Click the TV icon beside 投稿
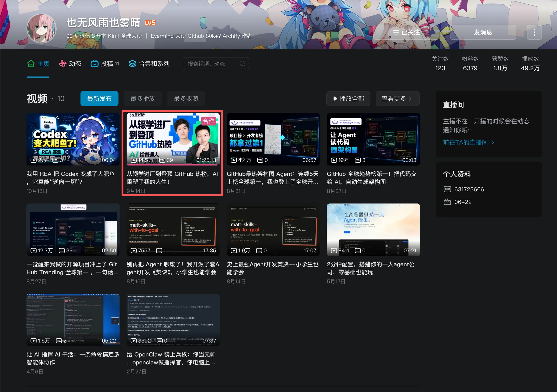The image size is (557, 392). pyautogui.click(x=94, y=64)
